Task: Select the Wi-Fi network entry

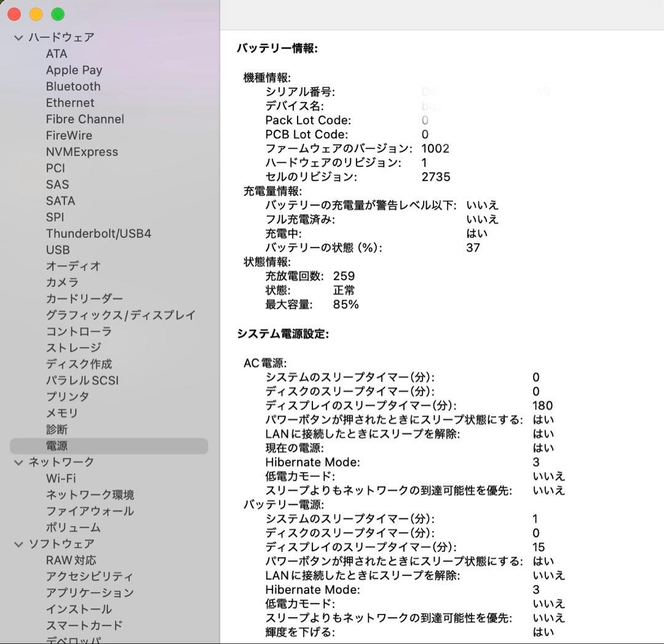Action: [x=61, y=478]
